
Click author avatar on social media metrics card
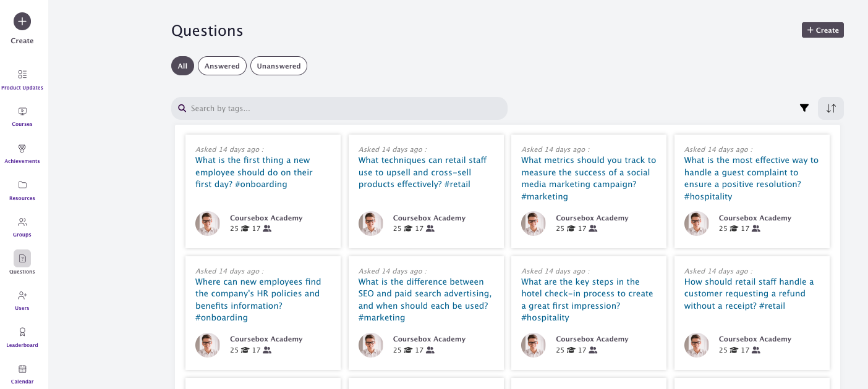(534, 224)
